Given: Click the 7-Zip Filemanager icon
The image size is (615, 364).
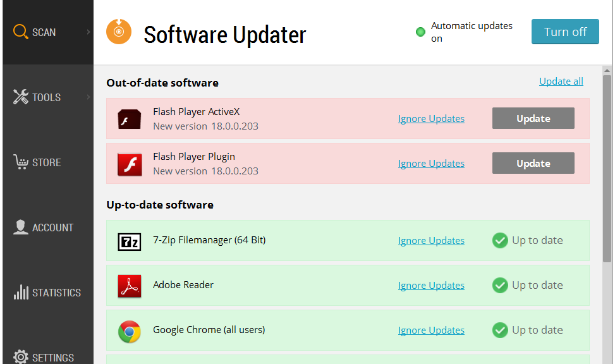Looking at the screenshot, I should coord(130,241).
